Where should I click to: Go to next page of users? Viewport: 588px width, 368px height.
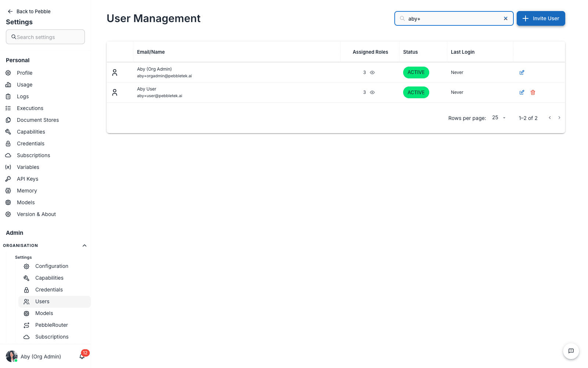tap(559, 118)
